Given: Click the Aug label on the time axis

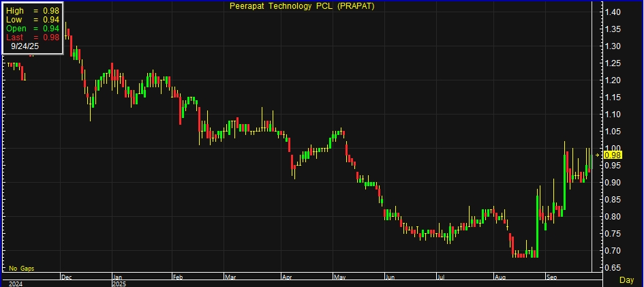Looking at the screenshot, I should point(500,277).
